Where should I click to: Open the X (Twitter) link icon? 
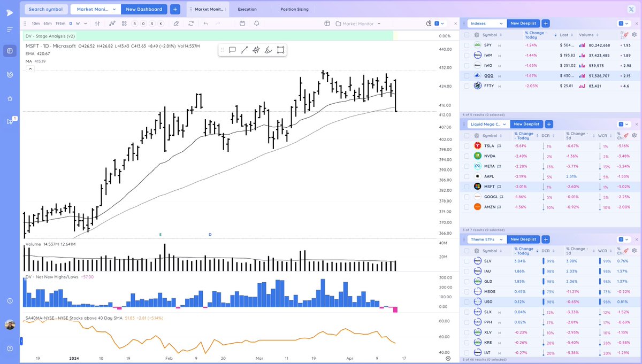tap(631, 9)
